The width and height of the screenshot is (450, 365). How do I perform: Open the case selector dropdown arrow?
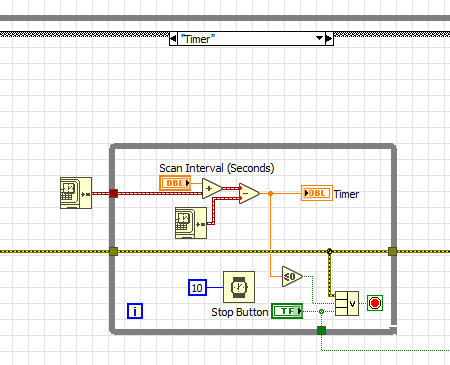tap(319, 38)
